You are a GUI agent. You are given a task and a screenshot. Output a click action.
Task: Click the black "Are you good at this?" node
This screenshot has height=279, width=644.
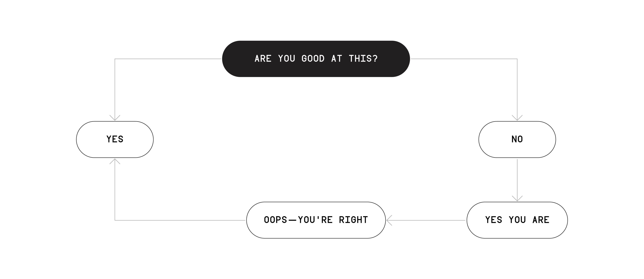point(316,59)
